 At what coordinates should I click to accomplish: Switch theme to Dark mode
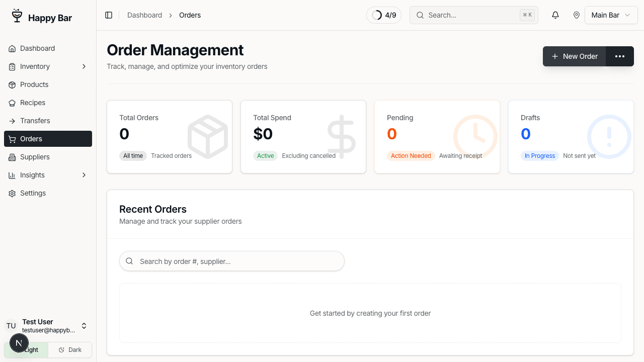[x=69, y=349]
